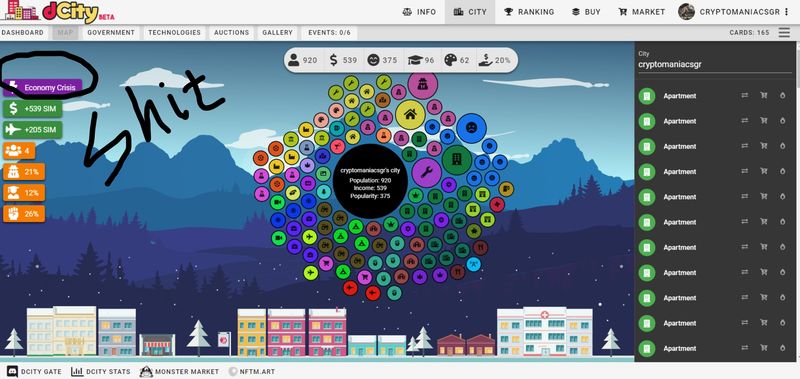
Task: Click the large dark green building circle
Action: click(457, 160)
